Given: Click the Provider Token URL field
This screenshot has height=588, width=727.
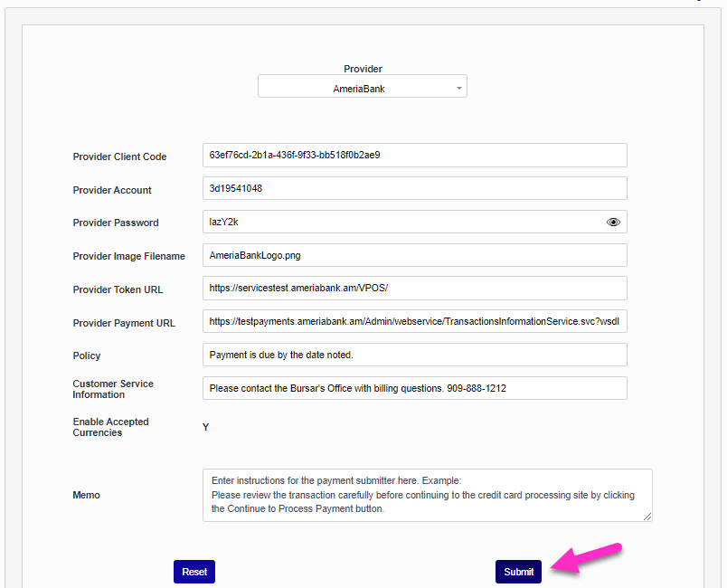Looking at the screenshot, I should click(414, 288).
